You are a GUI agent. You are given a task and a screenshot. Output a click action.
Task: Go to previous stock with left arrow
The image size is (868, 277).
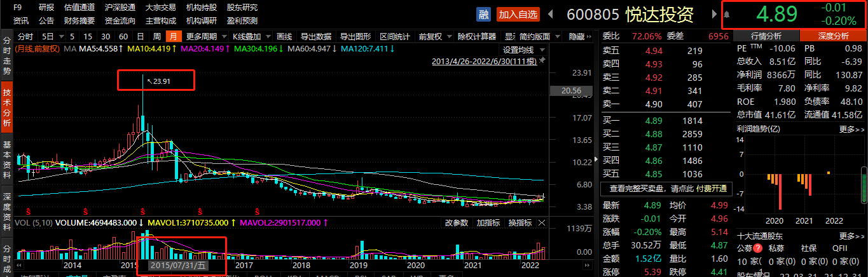click(x=551, y=14)
